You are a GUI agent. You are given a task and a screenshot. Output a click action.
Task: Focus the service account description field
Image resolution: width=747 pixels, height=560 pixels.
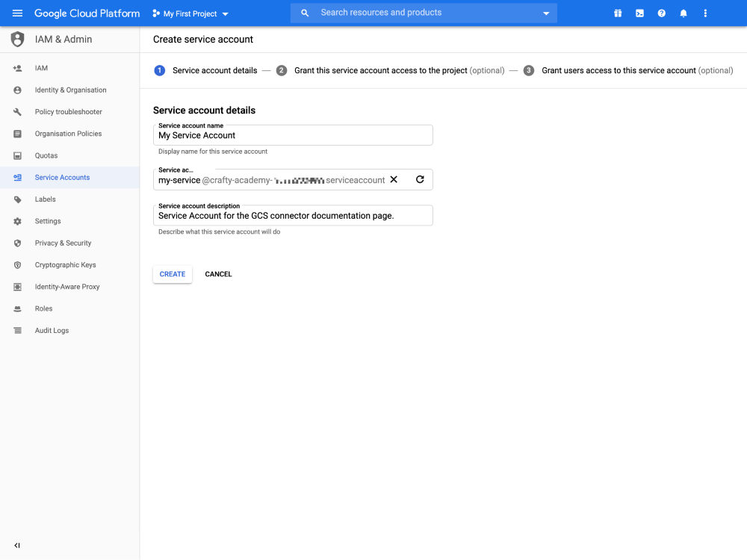[293, 216]
